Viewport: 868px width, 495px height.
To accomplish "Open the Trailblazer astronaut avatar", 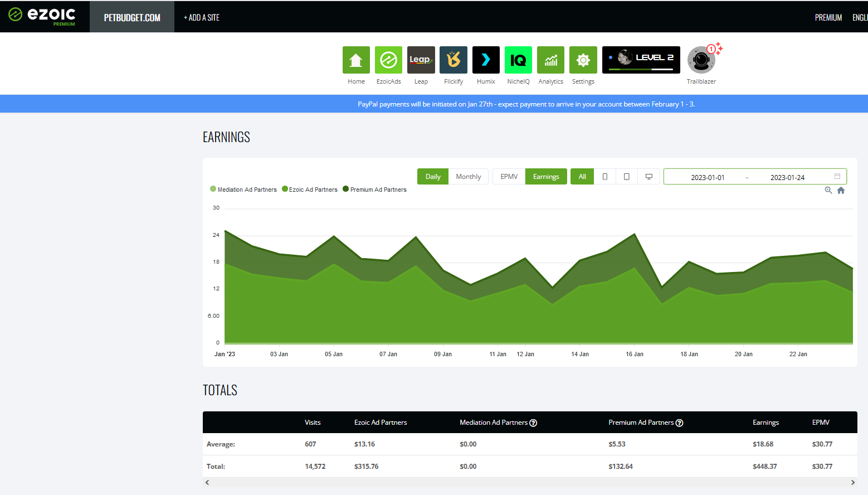I will point(701,60).
